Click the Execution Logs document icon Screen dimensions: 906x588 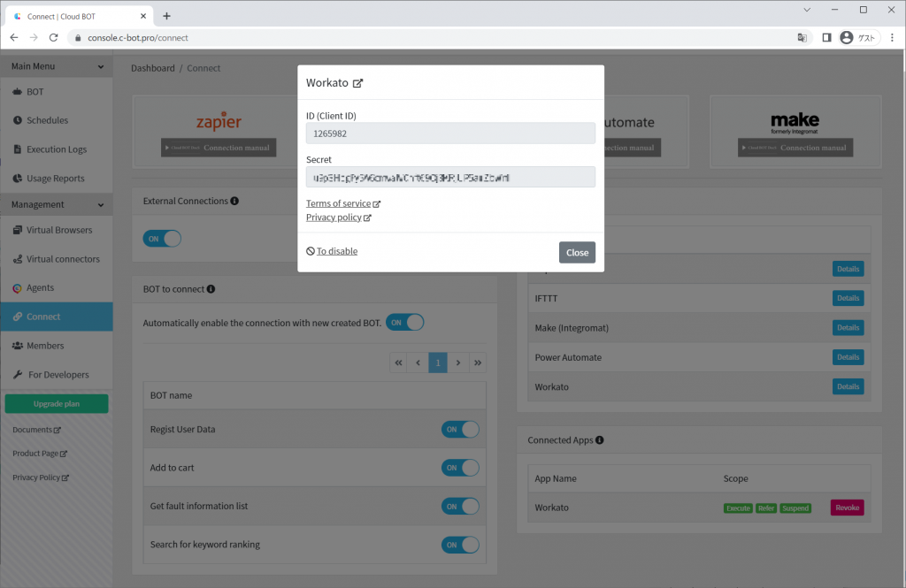click(18, 149)
